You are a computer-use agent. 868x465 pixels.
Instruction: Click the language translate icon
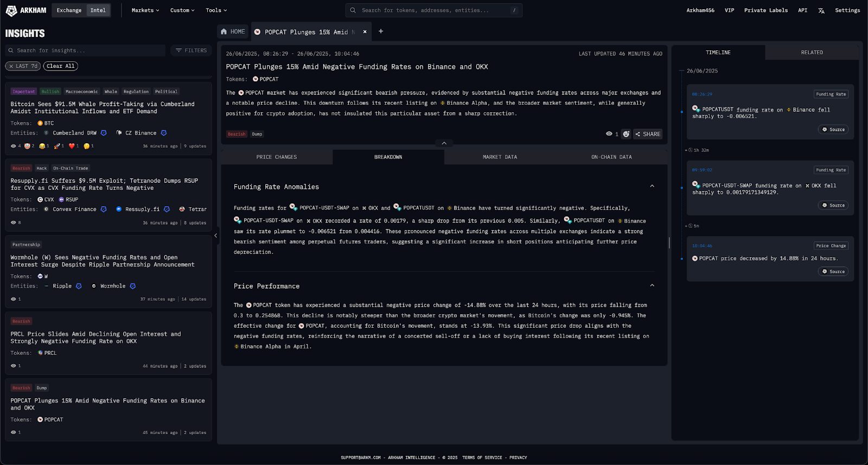pos(821,11)
